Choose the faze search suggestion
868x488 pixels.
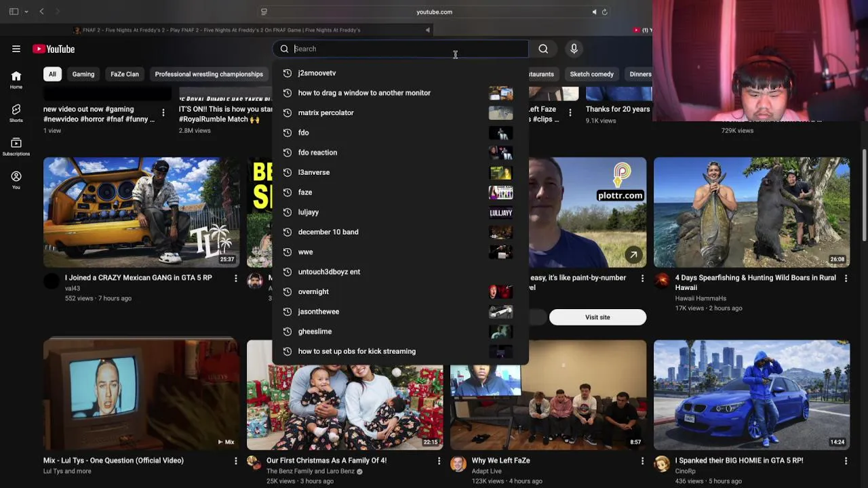pyautogui.click(x=400, y=192)
